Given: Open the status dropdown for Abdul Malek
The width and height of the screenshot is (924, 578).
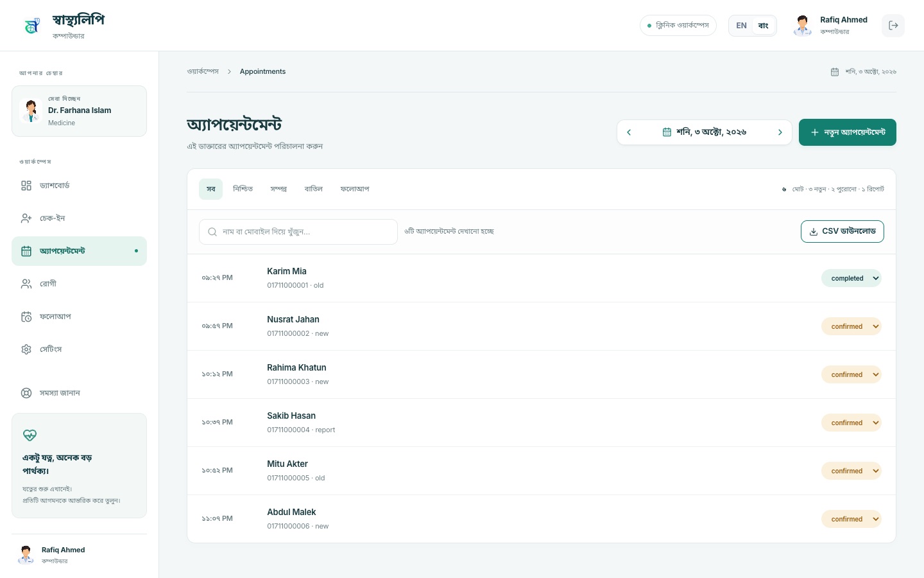Looking at the screenshot, I should tap(851, 519).
